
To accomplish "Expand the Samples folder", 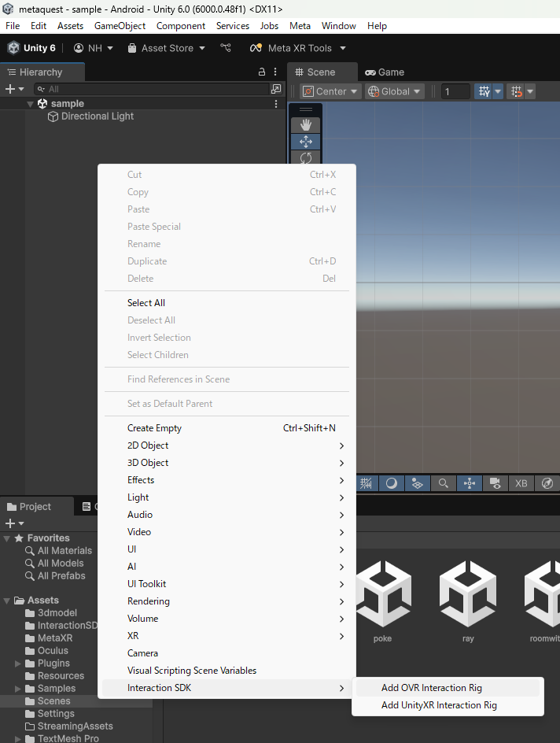I will pyautogui.click(x=18, y=689).
